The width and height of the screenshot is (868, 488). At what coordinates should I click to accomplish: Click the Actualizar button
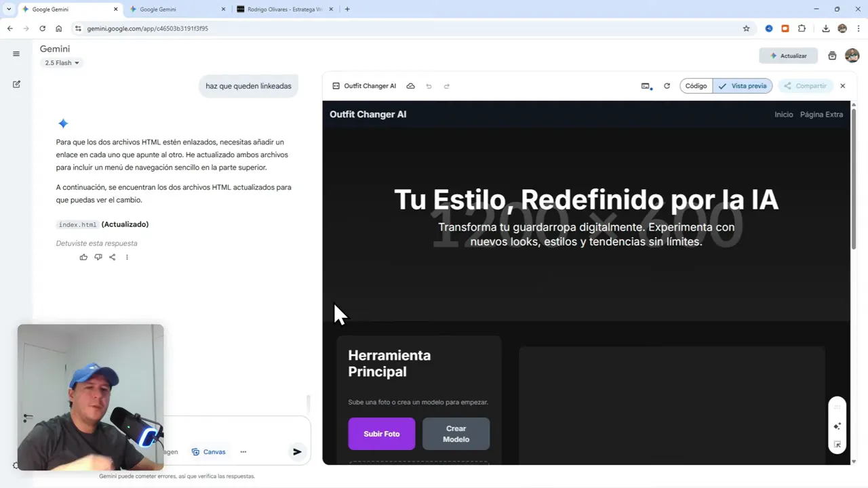click(x=788, y=56)
